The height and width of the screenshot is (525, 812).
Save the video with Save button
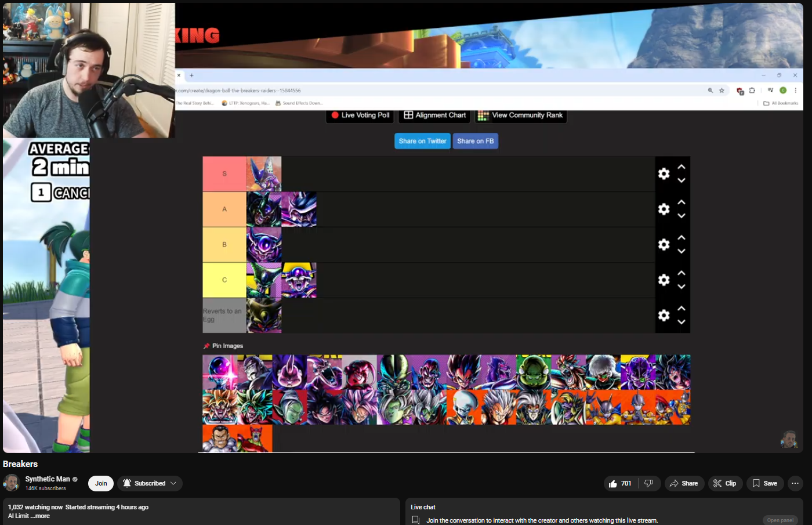765,483
